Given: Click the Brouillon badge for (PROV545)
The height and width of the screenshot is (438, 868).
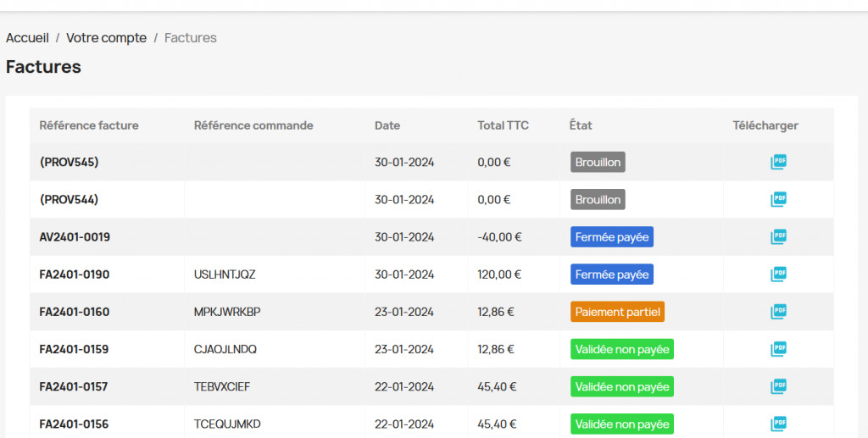Looking at the screenshot, I should click(598, 162).
